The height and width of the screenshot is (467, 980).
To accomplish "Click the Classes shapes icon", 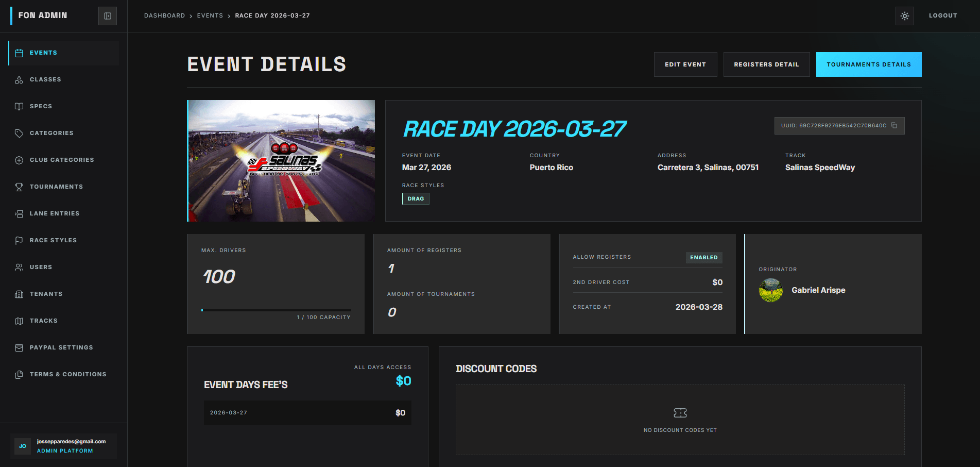I will tap(19, 80).
